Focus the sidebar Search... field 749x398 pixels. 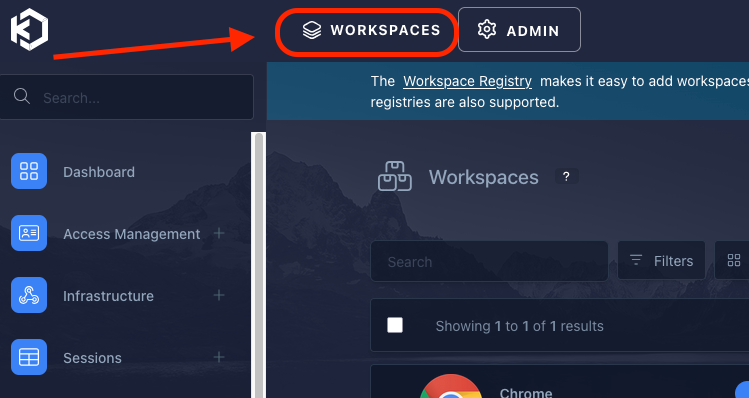point(127,97)
